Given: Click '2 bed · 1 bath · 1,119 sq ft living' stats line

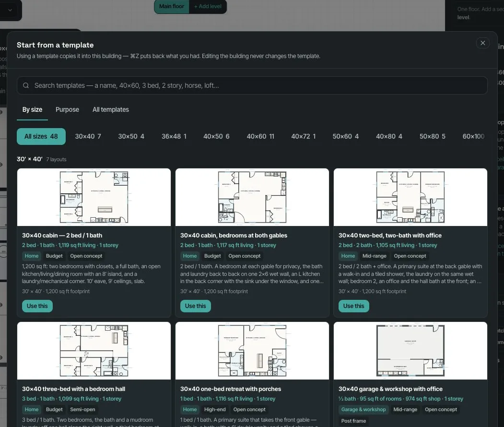Looking at the screenshot, I should [70, 245].
